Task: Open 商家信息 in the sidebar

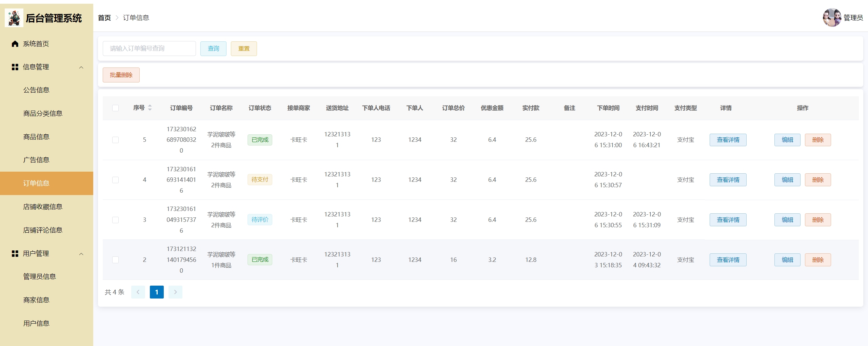Action: [46, 300]
